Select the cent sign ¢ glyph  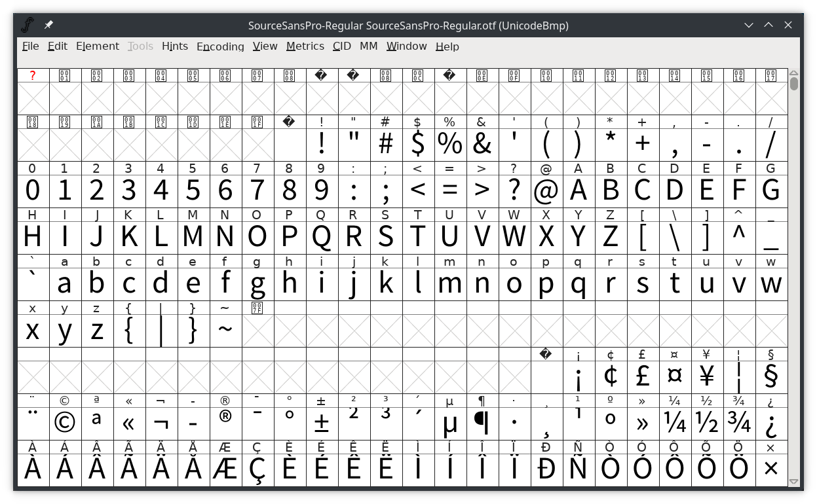[x=611, y=377]
